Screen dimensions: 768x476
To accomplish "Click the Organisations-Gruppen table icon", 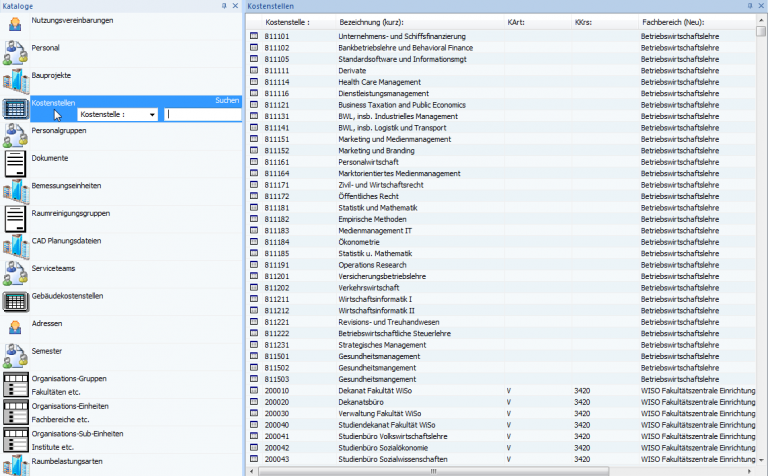I will pos(15,384).
